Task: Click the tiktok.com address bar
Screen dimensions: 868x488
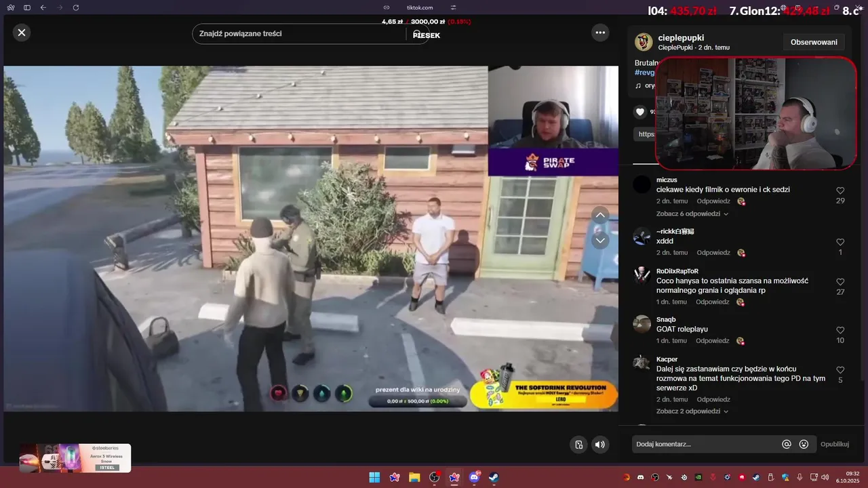Action: (x=420, y=7)
